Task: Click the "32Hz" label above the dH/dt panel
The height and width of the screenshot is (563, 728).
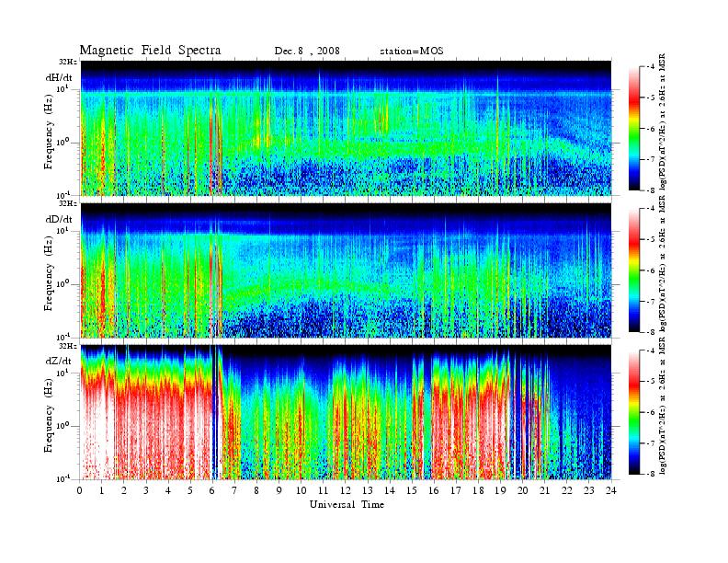Action: tap(67, 62)
